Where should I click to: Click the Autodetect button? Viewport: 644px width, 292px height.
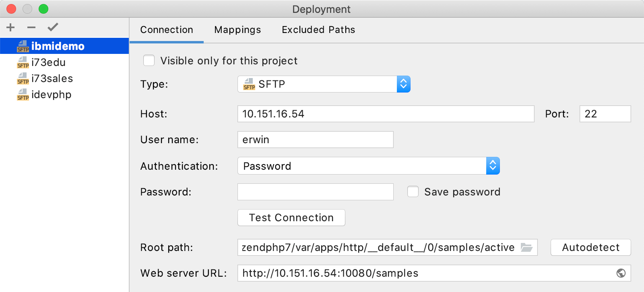pyautogui.click(x=590, y=247)
